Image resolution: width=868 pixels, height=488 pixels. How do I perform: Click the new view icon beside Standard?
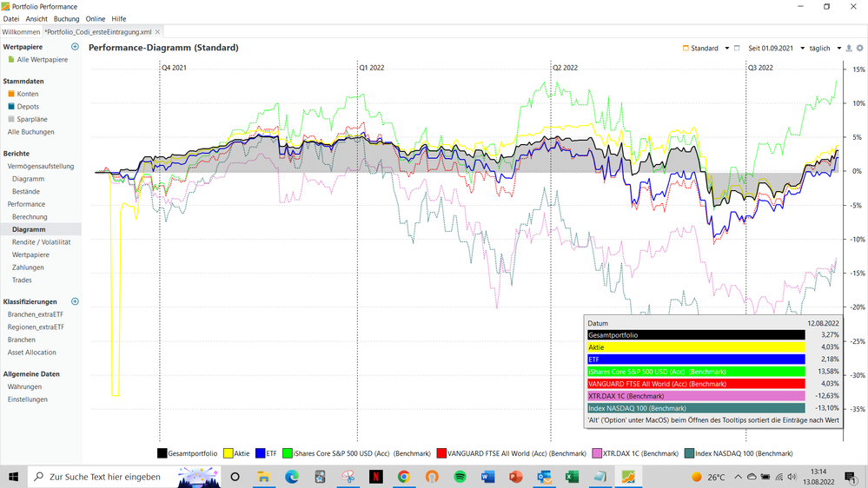(x=737, y=48)
